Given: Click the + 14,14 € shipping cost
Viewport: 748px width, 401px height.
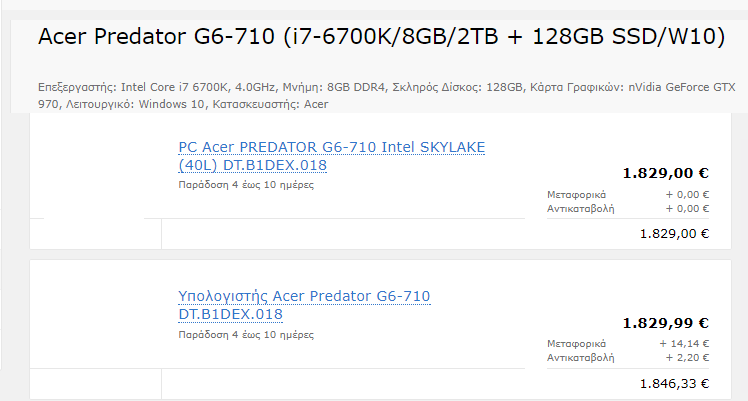Looking at the screenshot, I should tap(686, 344).
